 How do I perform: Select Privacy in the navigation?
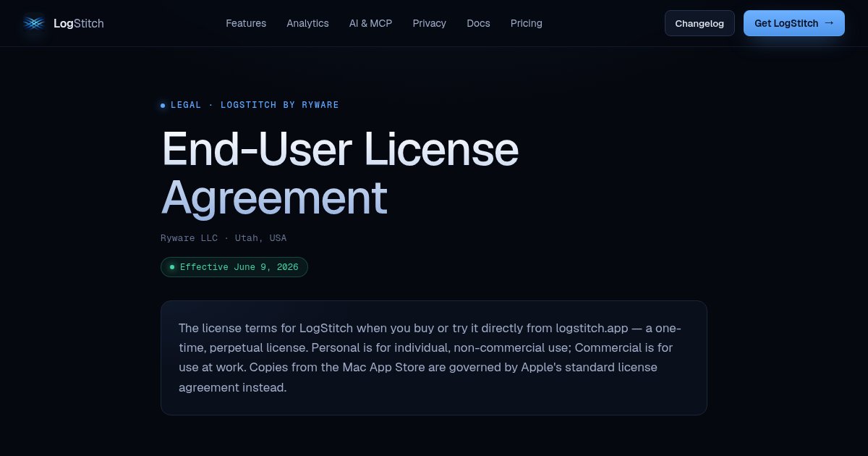[x=430, y=23]
